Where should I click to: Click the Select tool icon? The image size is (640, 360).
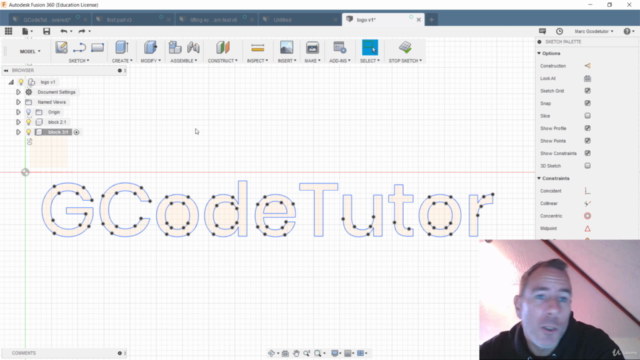tap(370, 47)
